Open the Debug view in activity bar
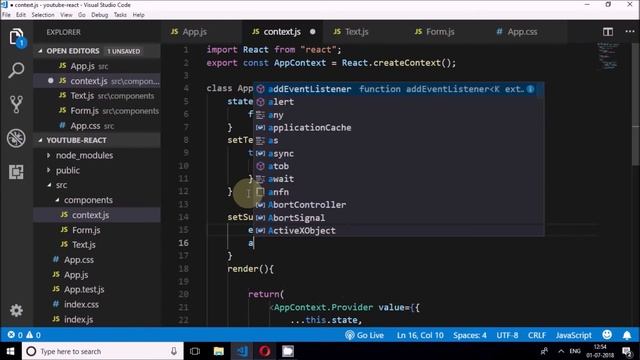Screen dimensions: 640x360 [x=16, y=138]
